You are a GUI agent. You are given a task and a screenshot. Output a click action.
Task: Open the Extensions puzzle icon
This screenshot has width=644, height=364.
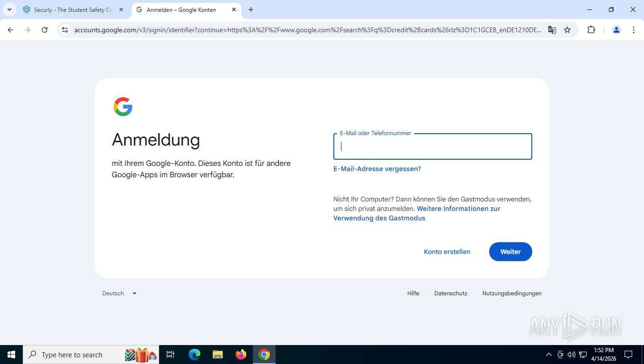(x=591, y=30)
